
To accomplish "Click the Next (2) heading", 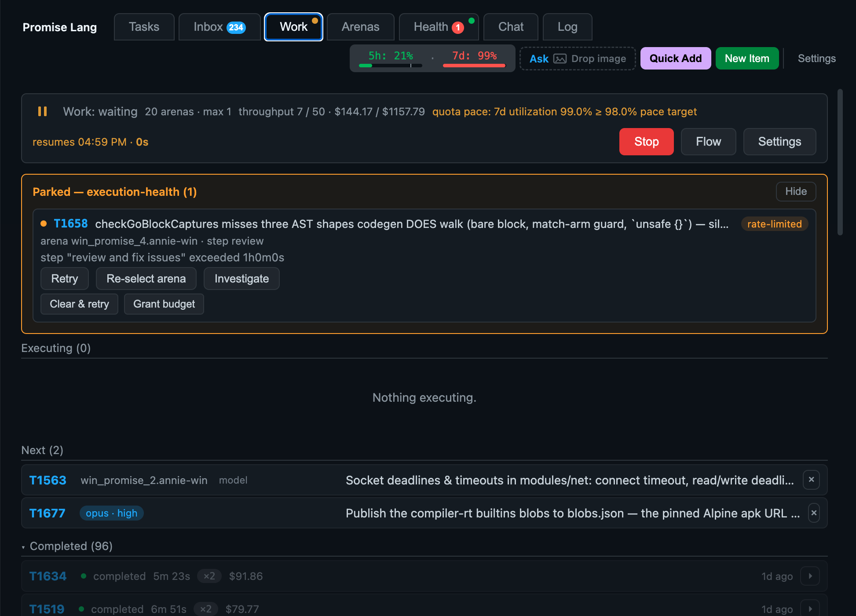I will (x=42, y=450).
